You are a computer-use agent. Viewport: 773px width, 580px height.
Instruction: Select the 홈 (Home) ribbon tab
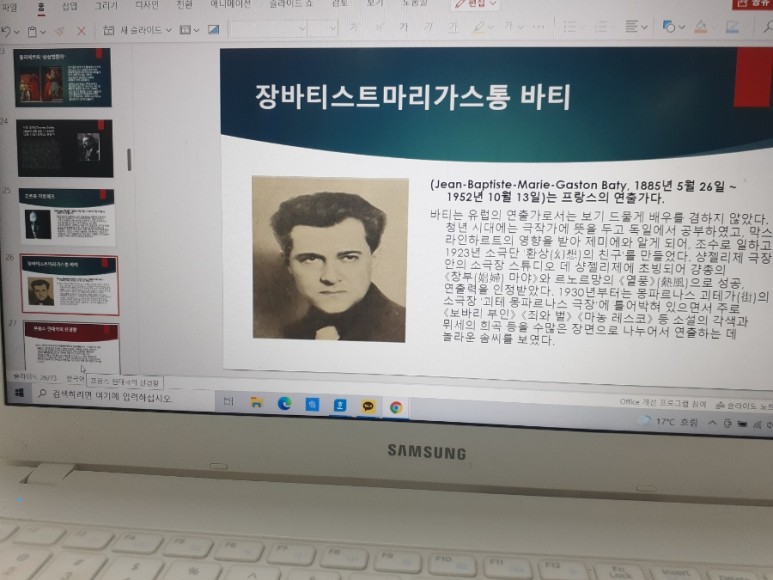tap(40, 7)
